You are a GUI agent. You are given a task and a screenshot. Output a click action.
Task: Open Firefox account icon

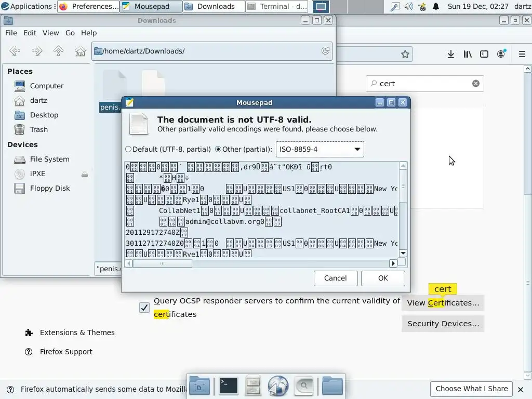coord(501,54)
